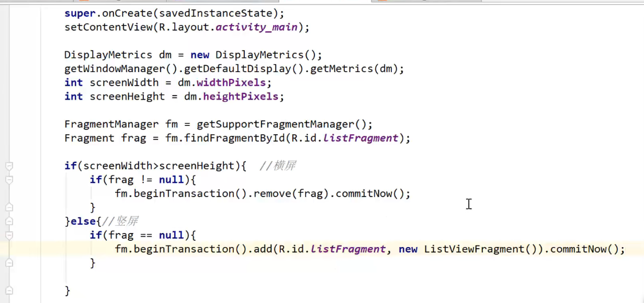Click the widthPixels field

pos(231,83)
